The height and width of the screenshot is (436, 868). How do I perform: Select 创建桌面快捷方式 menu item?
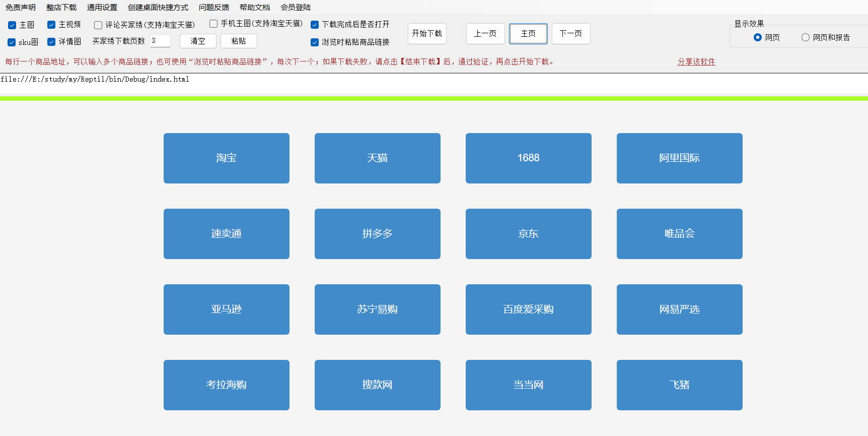pyautogui.click(x=158, y=8)
